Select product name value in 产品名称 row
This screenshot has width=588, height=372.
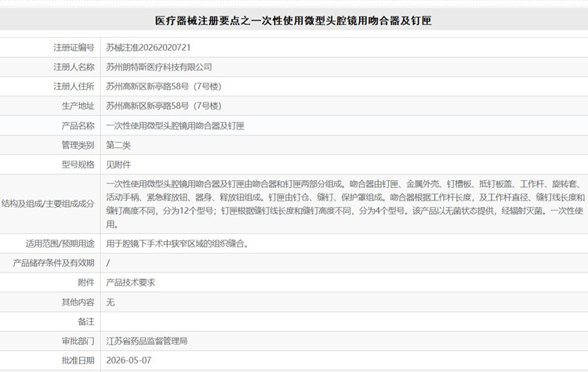pos(175,126)
